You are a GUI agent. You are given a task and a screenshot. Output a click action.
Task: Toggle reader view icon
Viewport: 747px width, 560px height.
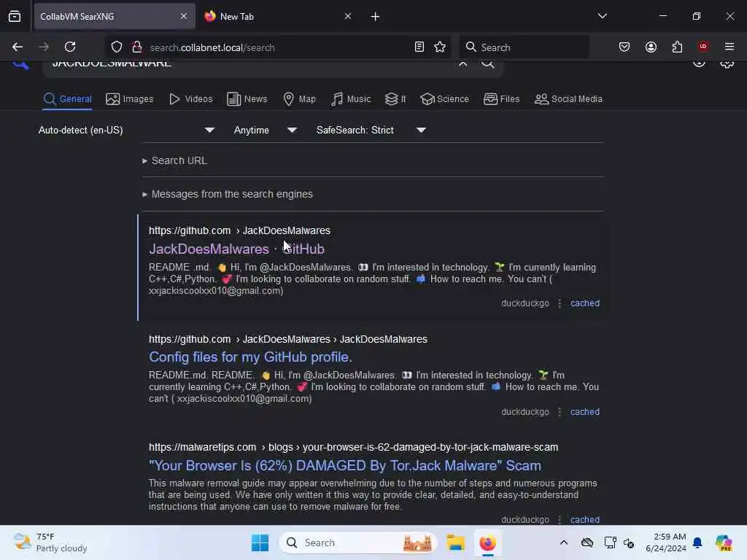pos(419,47)
